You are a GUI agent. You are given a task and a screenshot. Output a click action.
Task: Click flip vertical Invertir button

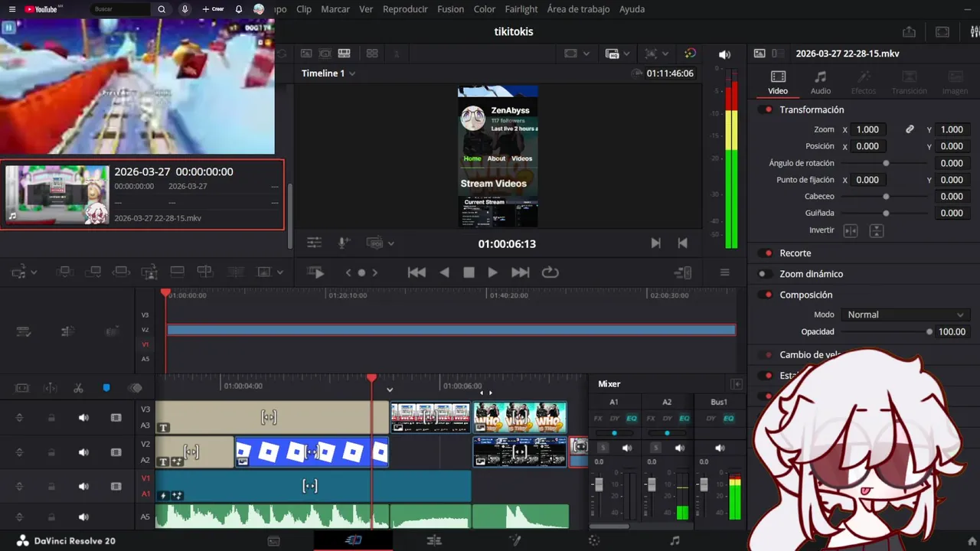coord(877,230)
